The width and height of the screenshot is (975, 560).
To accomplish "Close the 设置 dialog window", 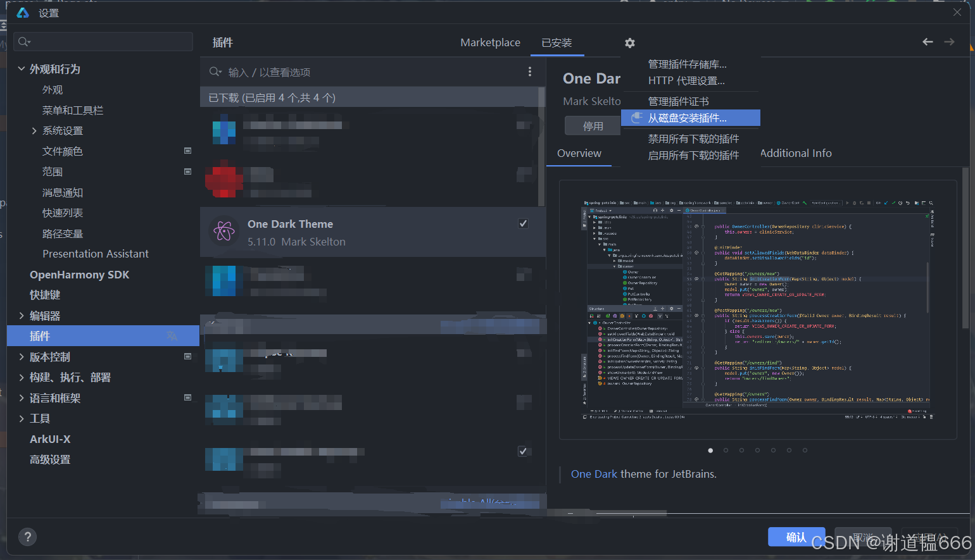I will pyautogui.click(x=957, y=13).
